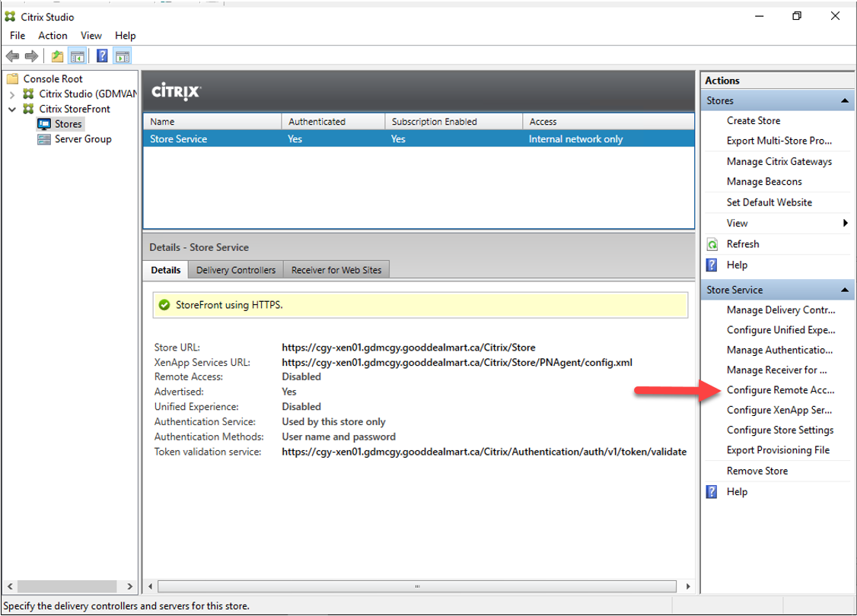
Task: Click the green check HTTPS status icon
Action: click(164, 305)
